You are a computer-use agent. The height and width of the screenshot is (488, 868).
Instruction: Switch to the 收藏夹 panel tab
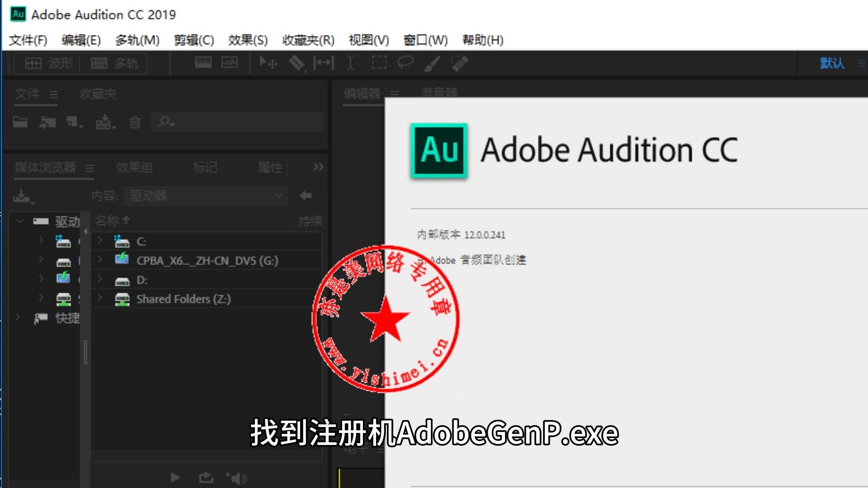click(98, 94)
